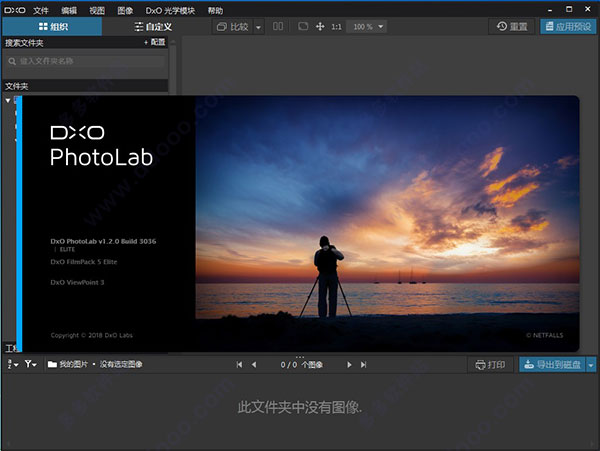Screen dimensions: 600x451
Task: Click the 应用预设 apply preset button
Action: click(x=568, y=26)
